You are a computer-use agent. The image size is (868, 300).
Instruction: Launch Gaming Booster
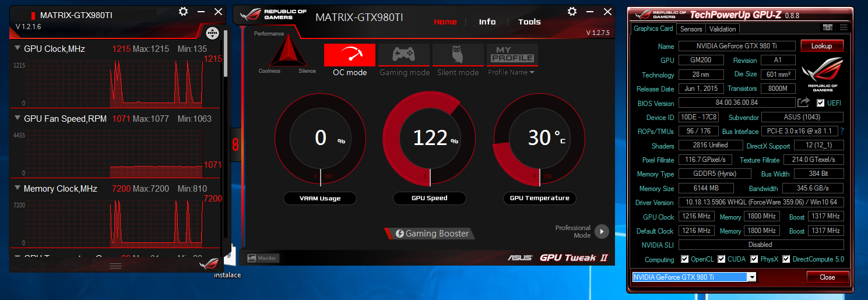point(430,234)
